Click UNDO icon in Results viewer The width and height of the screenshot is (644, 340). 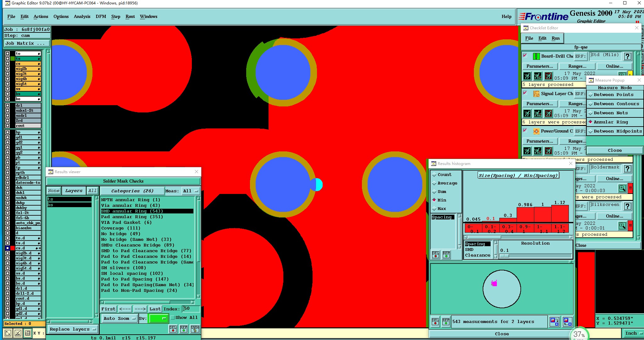point(195,329)
